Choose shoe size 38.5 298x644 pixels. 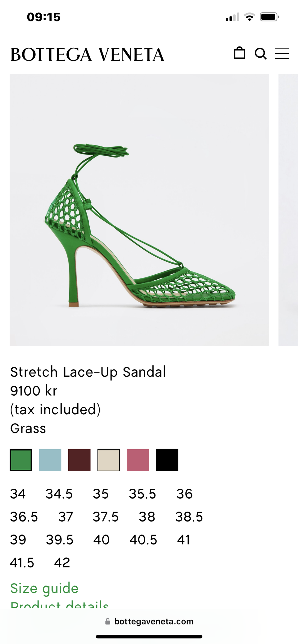[x=189, y=517]
